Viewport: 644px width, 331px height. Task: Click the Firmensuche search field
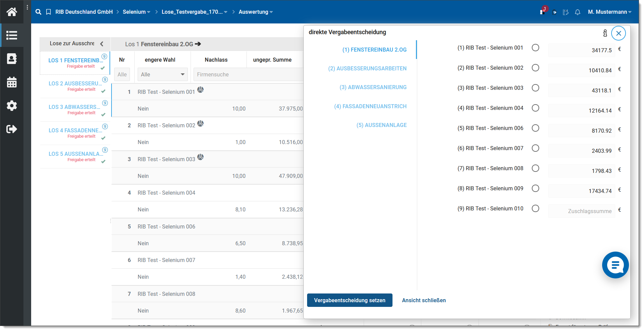248,74
